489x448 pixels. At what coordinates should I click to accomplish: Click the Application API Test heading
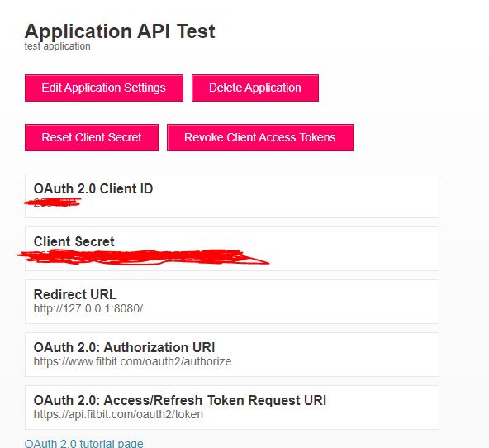click(120, 31)
